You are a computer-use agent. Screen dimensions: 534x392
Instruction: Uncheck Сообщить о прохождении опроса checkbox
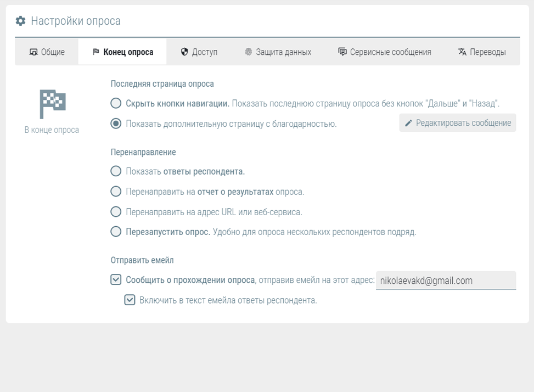point(116,280)
